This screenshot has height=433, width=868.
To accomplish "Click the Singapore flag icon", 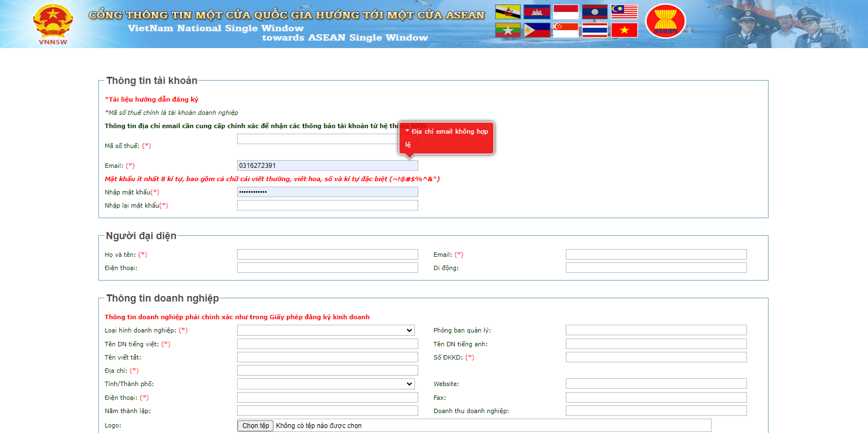I will 566,30.
